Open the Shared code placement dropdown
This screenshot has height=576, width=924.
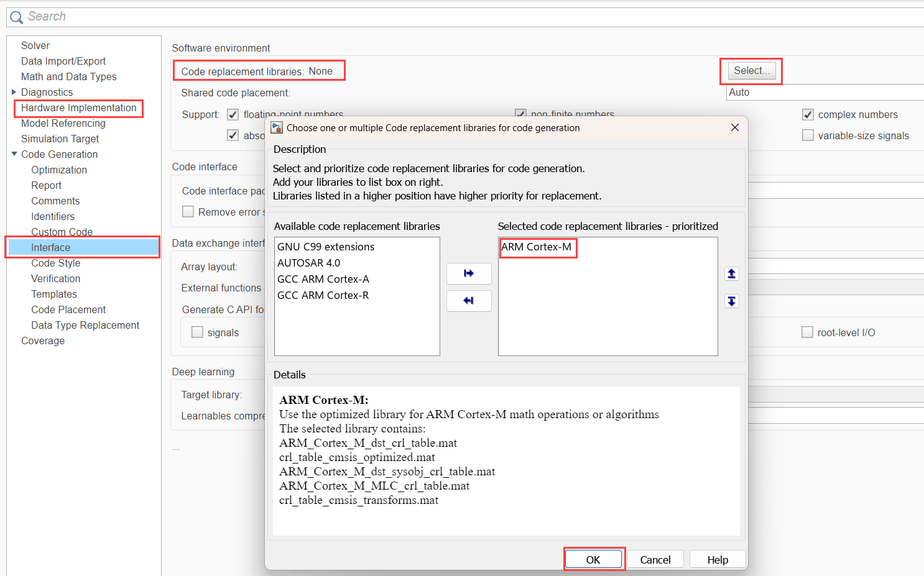(x=825, y=92)
